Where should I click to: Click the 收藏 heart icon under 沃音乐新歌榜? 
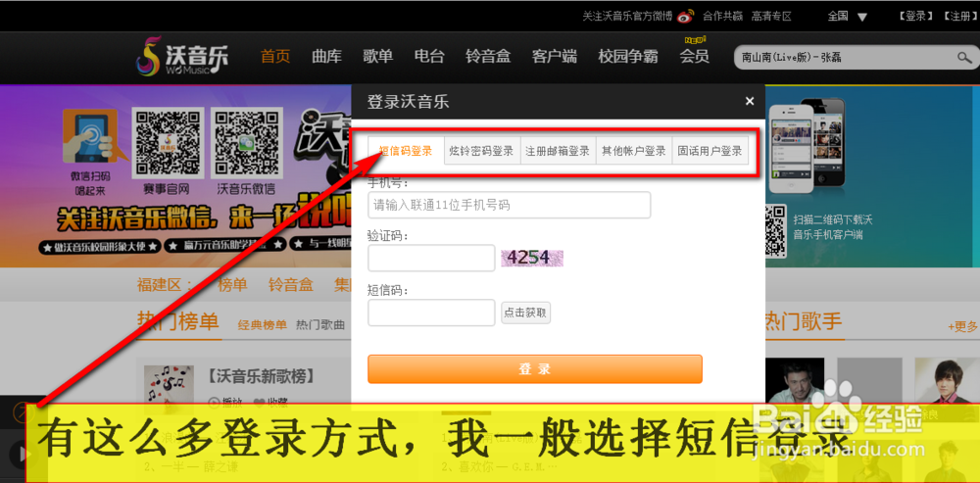click(x=258, y=403)
